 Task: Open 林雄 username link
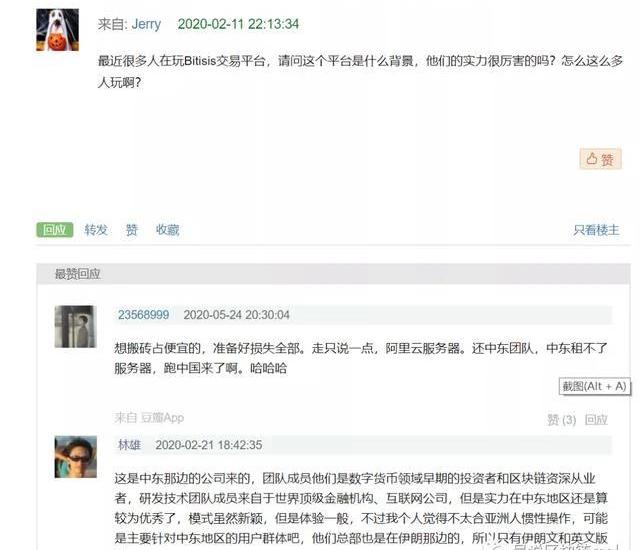[x=129, y=445]
